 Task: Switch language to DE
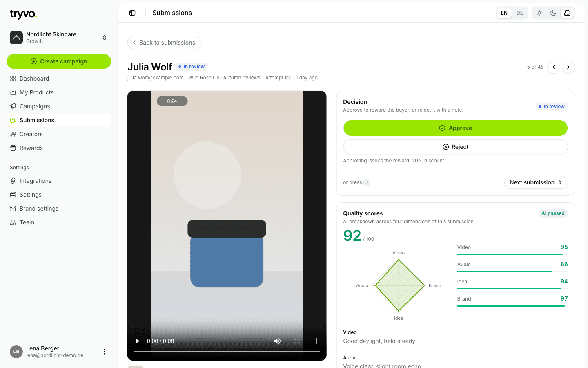(x=520, y=13)
